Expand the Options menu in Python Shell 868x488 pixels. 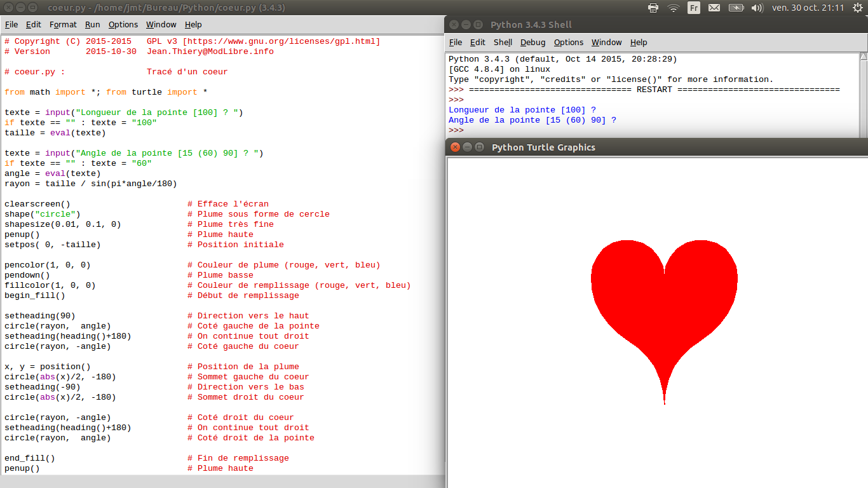[568, 42]
